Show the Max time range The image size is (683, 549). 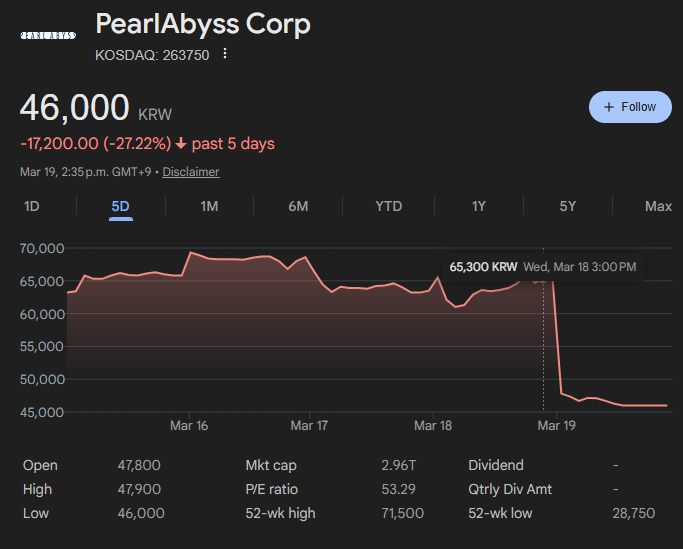tap(658, 206)
